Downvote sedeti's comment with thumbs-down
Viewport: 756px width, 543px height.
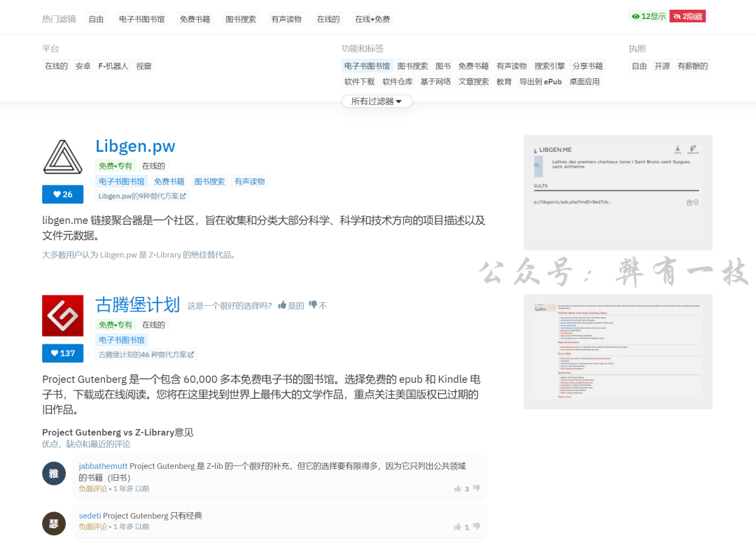(x=477, y=526)
